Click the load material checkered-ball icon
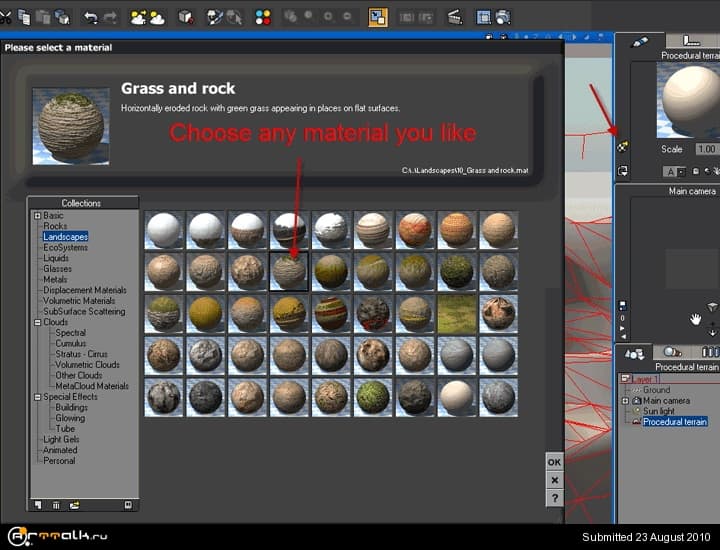The image size is (720, 550). (623, 147)
